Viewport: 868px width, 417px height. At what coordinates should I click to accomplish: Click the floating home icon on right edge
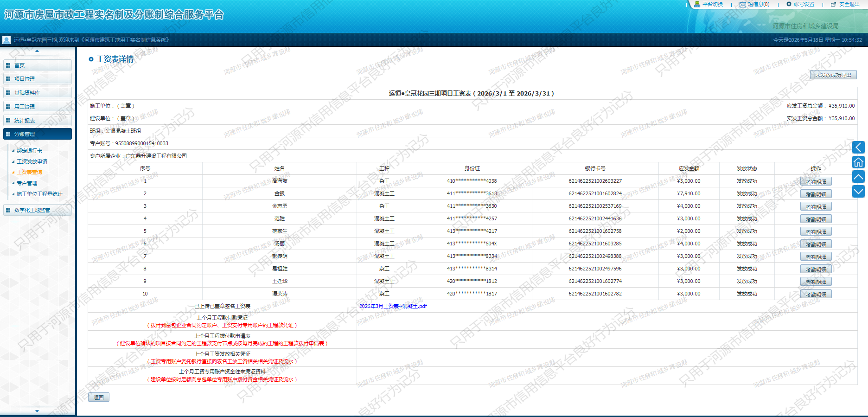tap(858, 162)
